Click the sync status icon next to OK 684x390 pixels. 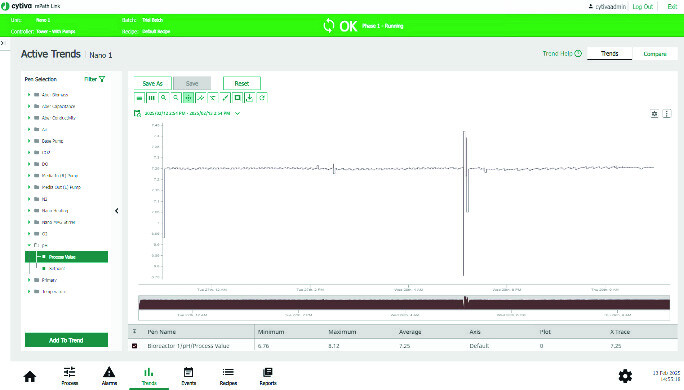pyautogui.click(x=329, y=26)
